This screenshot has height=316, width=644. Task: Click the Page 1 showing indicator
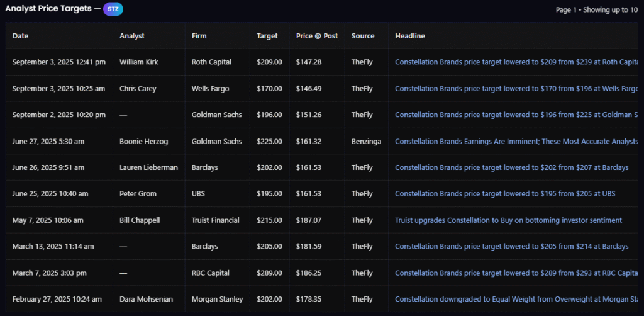pos(596,10)
